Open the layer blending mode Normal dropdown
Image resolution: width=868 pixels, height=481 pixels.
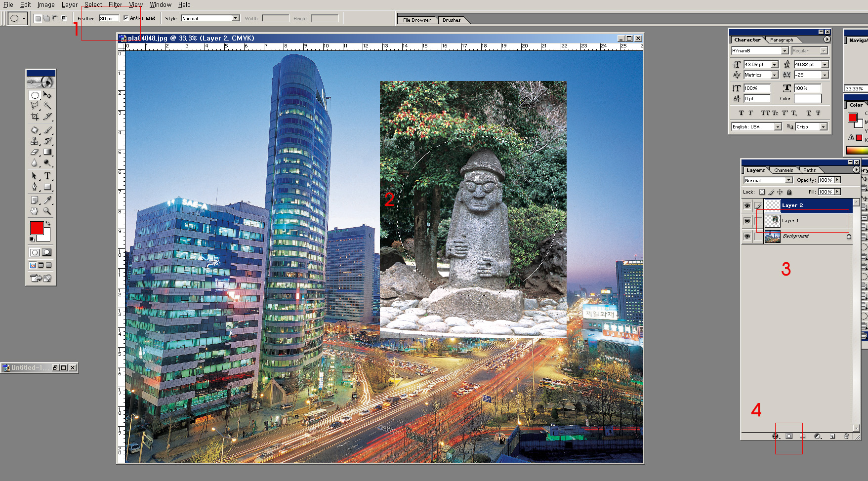click(x=788, y=180)
